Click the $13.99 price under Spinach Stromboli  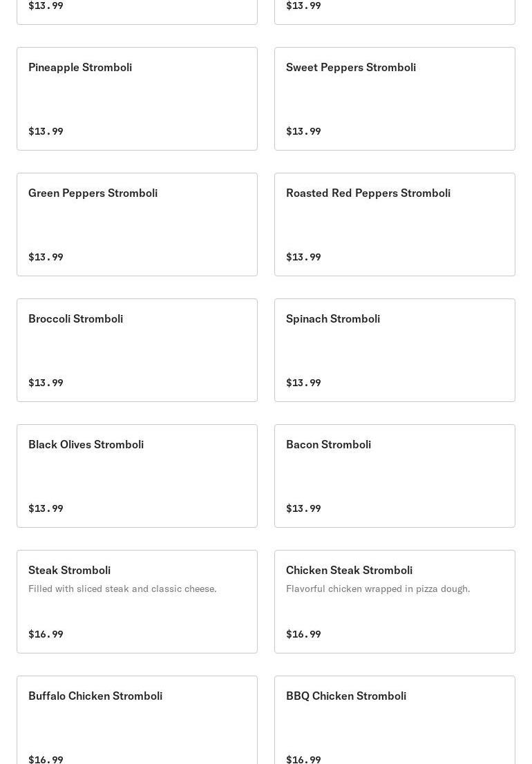[303, 383]
